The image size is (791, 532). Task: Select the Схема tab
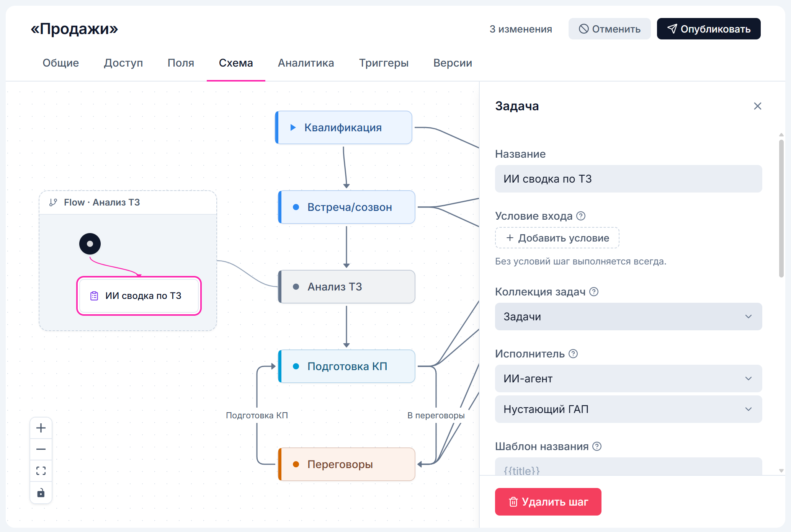[236, 63]
